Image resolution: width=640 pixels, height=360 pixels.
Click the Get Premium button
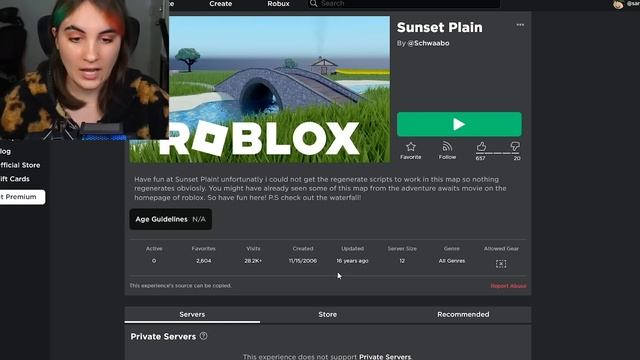click(22, 197)
